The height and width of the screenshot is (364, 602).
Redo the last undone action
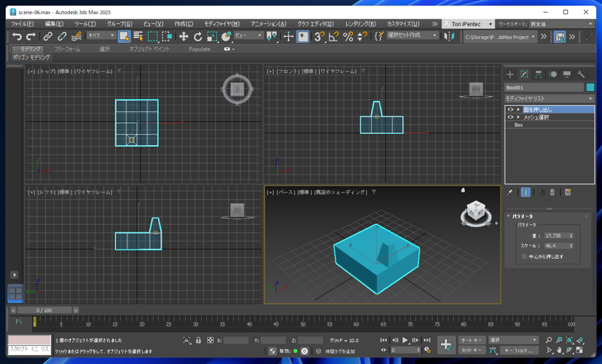click(x=31, y=37)
